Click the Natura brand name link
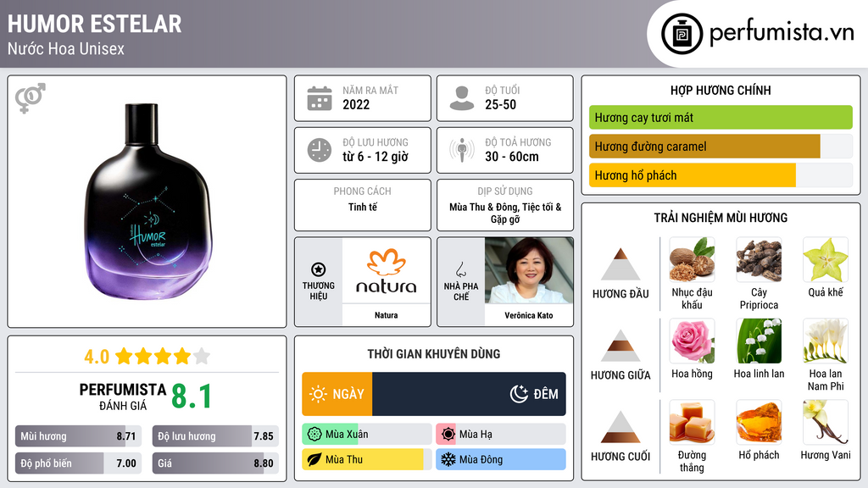Image resolution: width=868 pixels, height=488 pixels. click(x=387, y=315)
